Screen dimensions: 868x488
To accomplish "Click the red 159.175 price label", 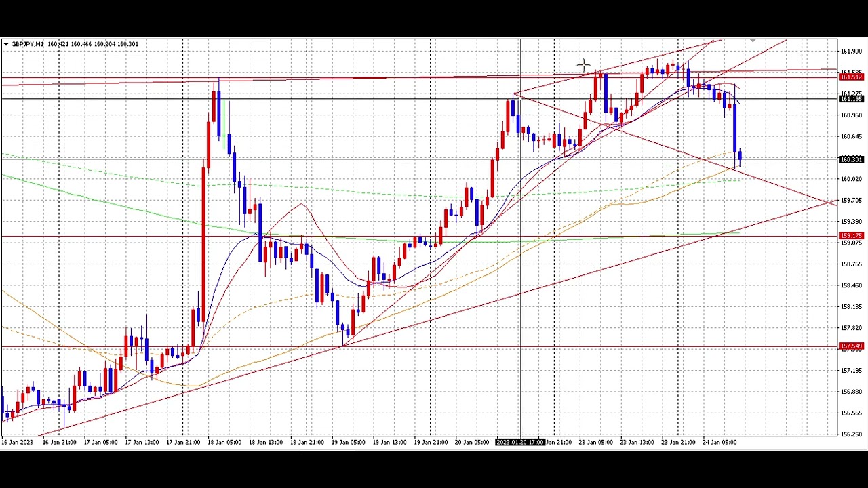I will coord(851,236).
